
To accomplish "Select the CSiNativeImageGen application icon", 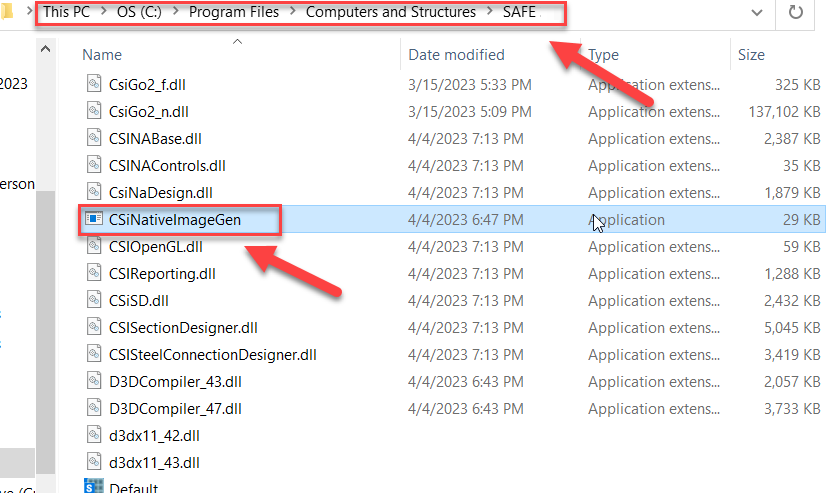I will 95,219.
